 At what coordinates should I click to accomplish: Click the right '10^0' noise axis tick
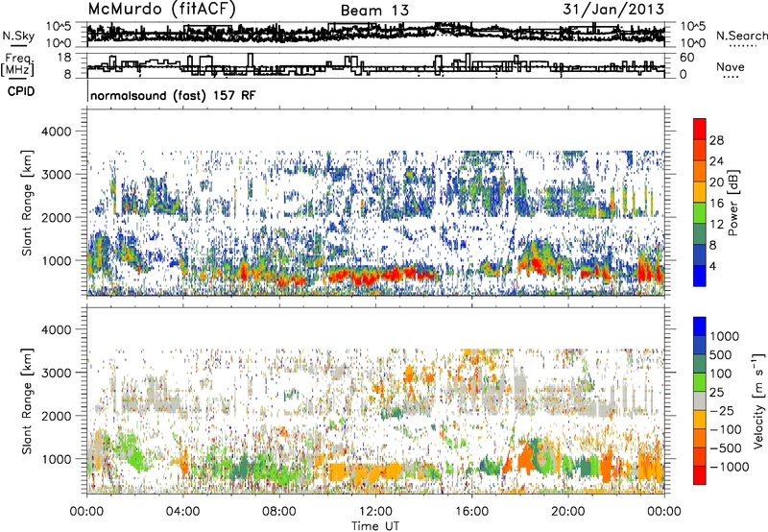pyautogui.click(x=693, y=43)
